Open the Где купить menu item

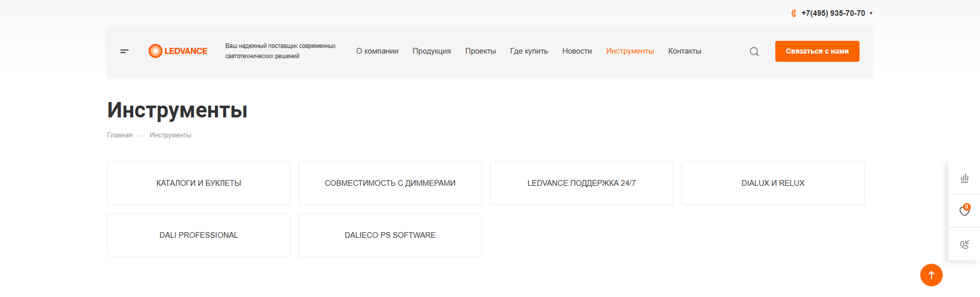pos(529,51)
